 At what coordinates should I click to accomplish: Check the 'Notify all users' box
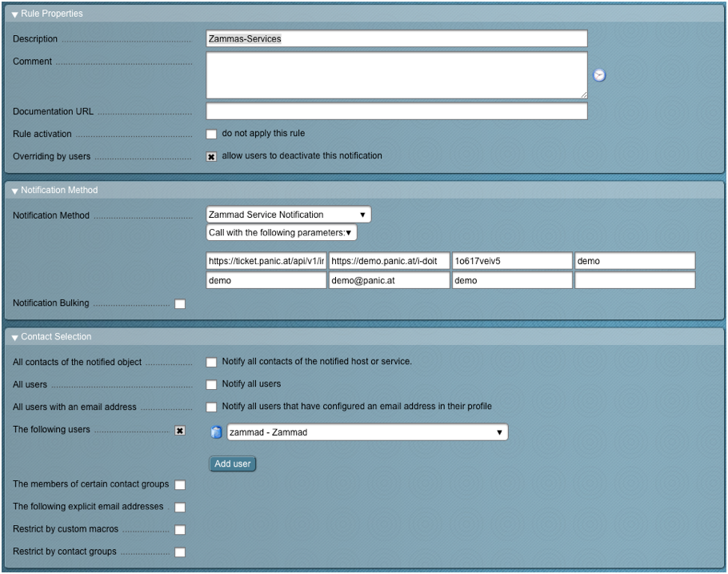click(211, 384)
